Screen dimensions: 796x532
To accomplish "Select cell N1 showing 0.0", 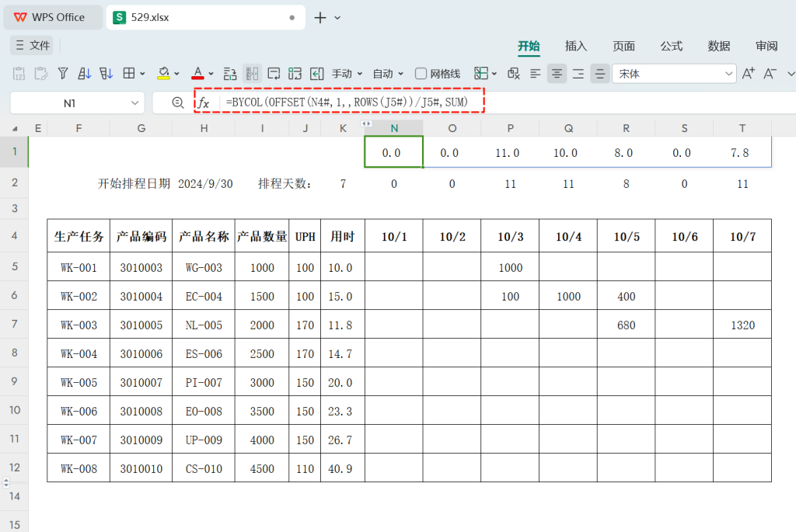I will tap(394, 151).
